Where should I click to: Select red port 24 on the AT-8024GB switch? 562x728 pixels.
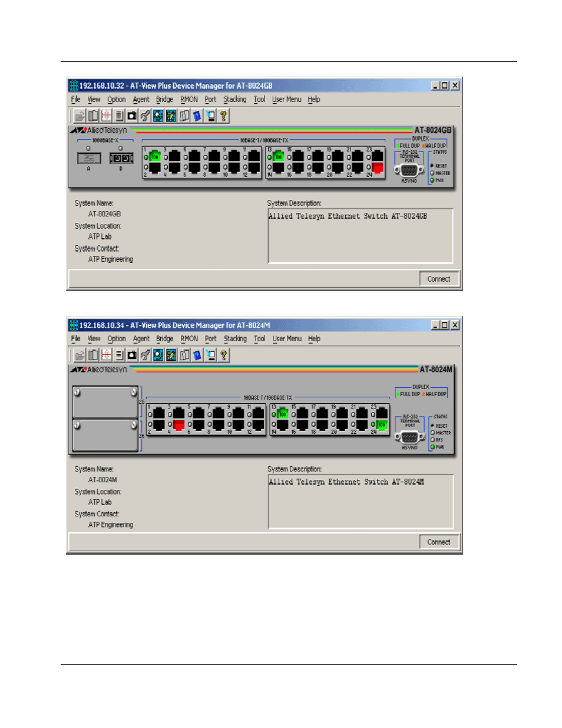(x=378, y=168)
